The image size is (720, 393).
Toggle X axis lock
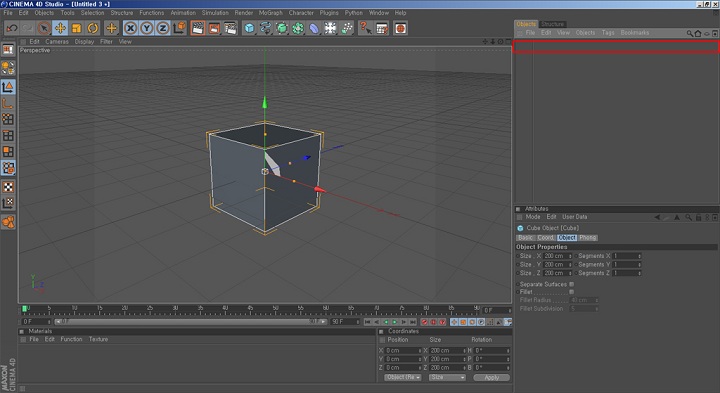click(x=130, y=28)
